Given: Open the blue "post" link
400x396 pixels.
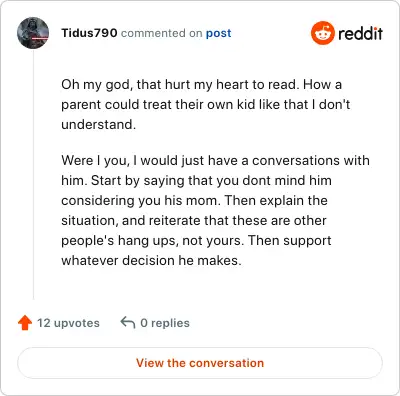Looking at the screenshot, I should coord(218,33).
